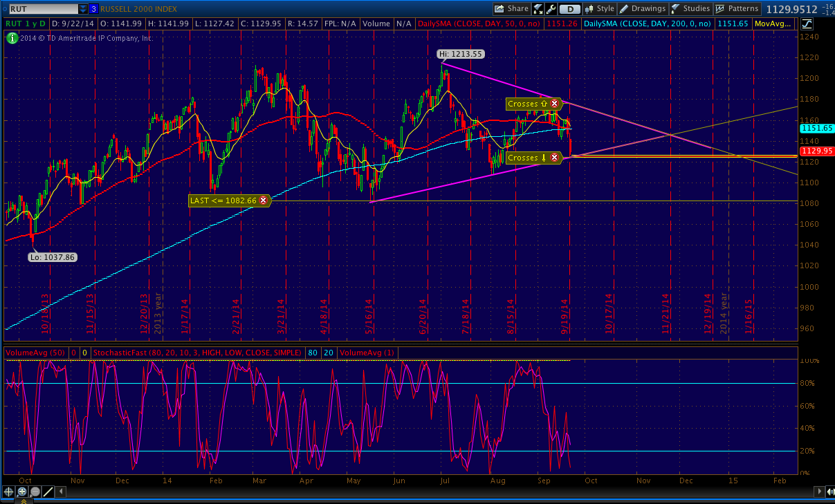Viewport: 835px width, 504px height.
Task: Open chart settings wrench icon
Action: click(551, 9)
